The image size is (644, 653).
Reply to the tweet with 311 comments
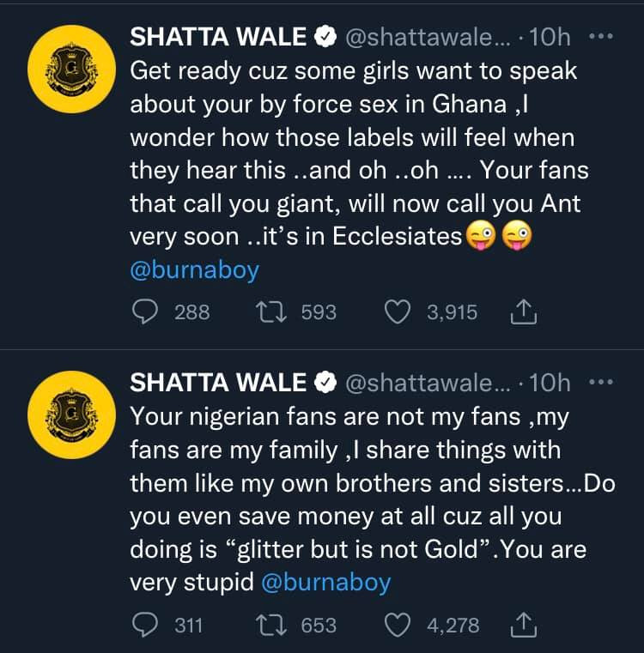click(x=144, y=626)
